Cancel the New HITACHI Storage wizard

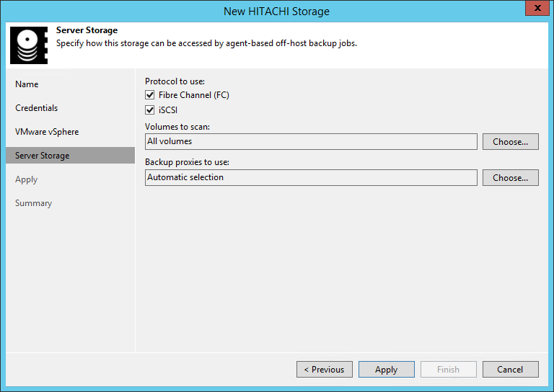[510, 370]
